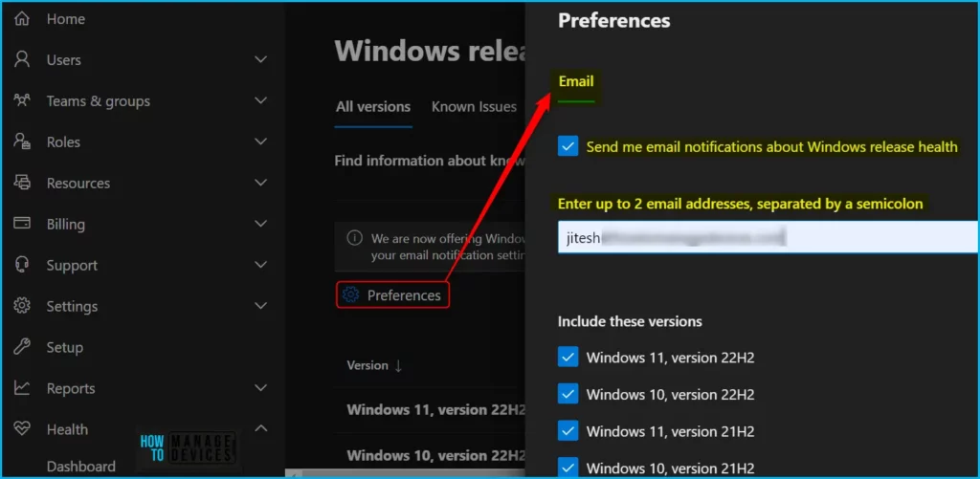Screen dimensions: 980x479
Task: Switch to the Known Issues tab
Action: coord(474,107)
